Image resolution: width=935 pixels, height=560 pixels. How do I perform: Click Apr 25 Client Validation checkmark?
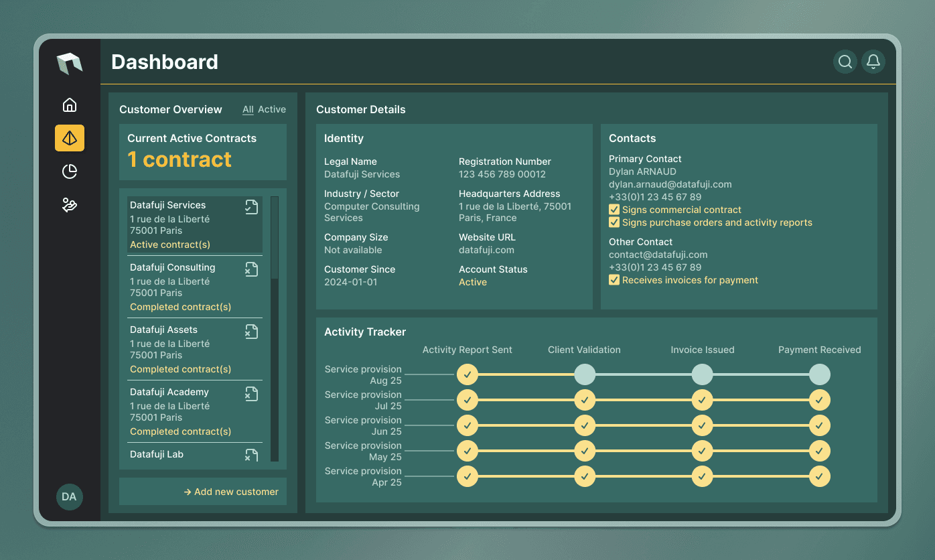[x=585, y=476]
